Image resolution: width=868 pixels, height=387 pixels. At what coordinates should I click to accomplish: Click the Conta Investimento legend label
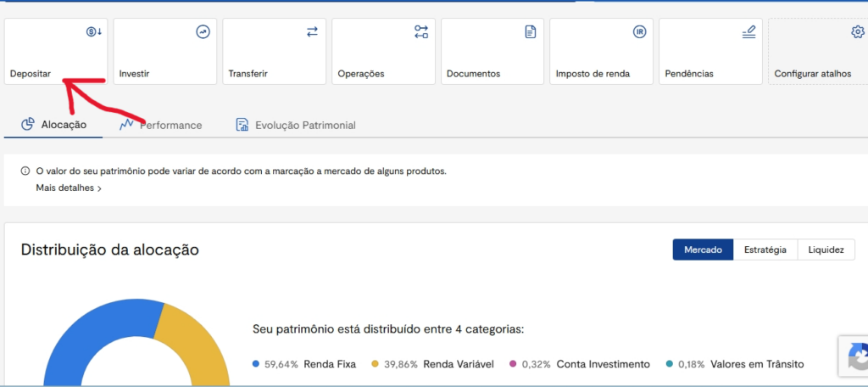[x=604, y=364]
